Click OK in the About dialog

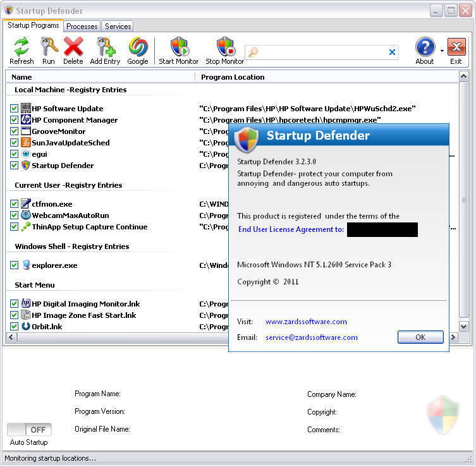tap(420, 337)
